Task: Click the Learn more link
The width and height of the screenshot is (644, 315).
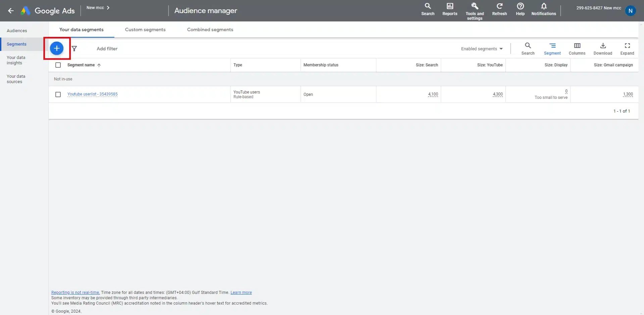Action: (241, 293)
